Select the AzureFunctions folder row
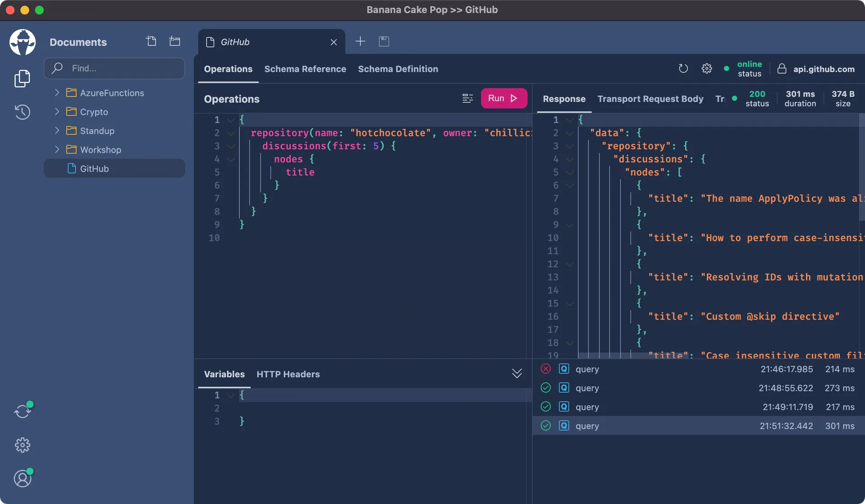Image resolution: width=865 pixels, height=504 pixels. coord(114,93)
